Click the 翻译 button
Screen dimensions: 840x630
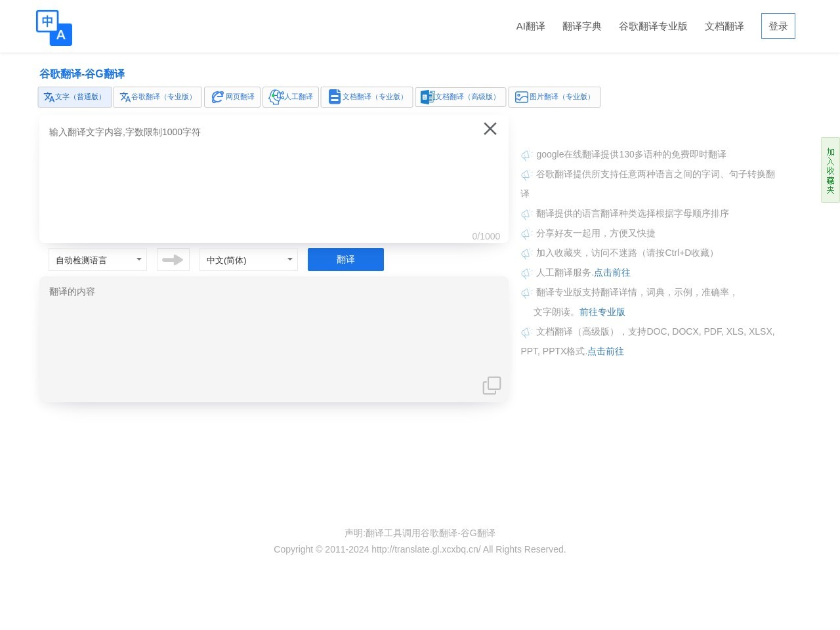tap(345, 259)
